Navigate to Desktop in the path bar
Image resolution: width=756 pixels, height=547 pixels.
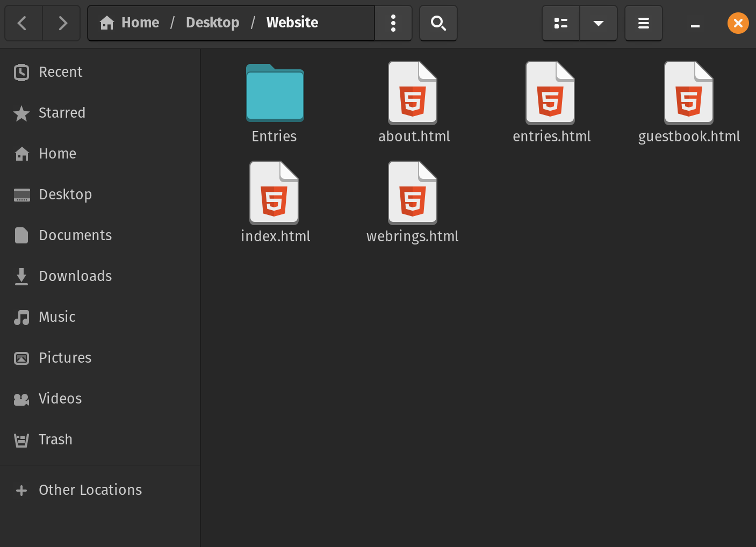212,23
